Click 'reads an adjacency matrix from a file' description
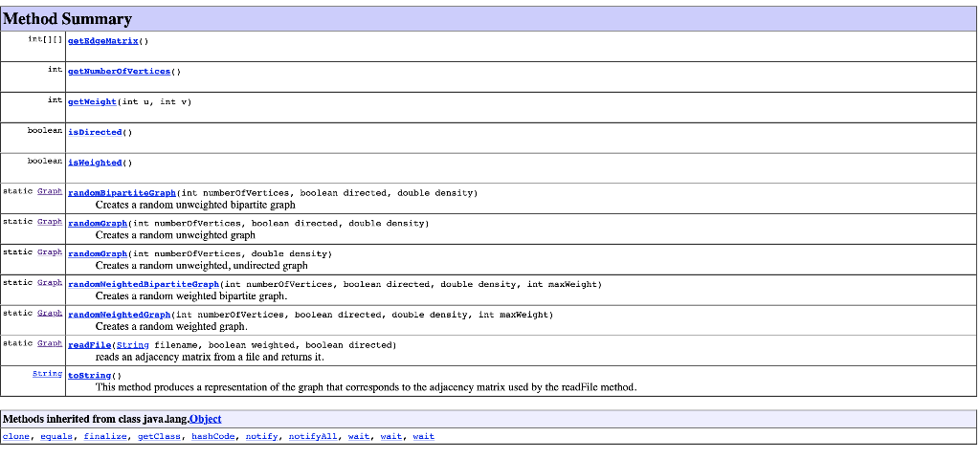This screenshot has height=459, width=980. [210, 358]
